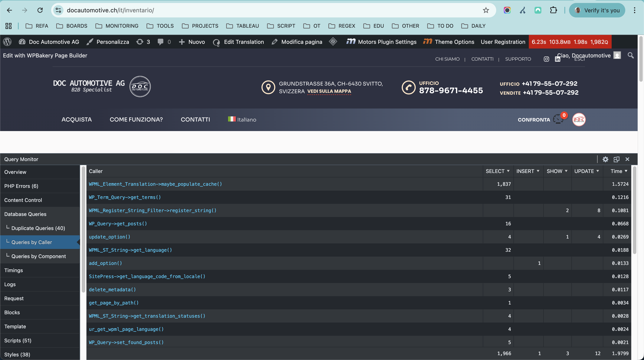Open the MONITORING bookmarks folder

coord(117,26)
